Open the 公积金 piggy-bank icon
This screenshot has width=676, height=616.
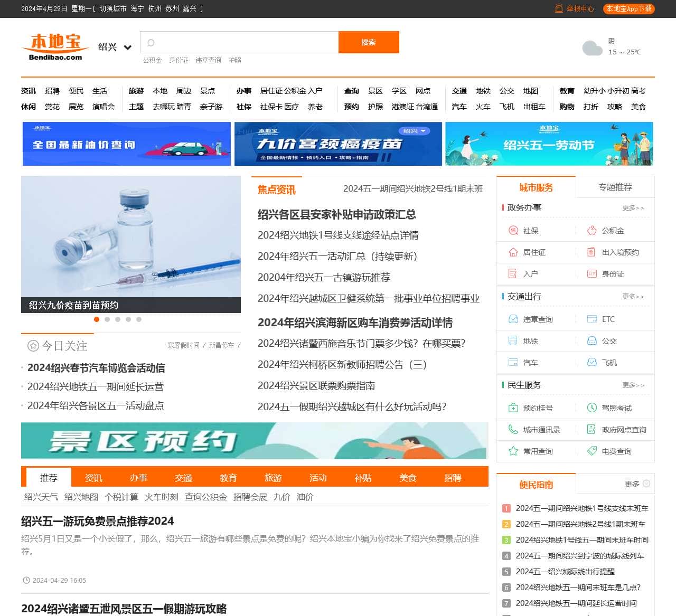coord(591,231)
